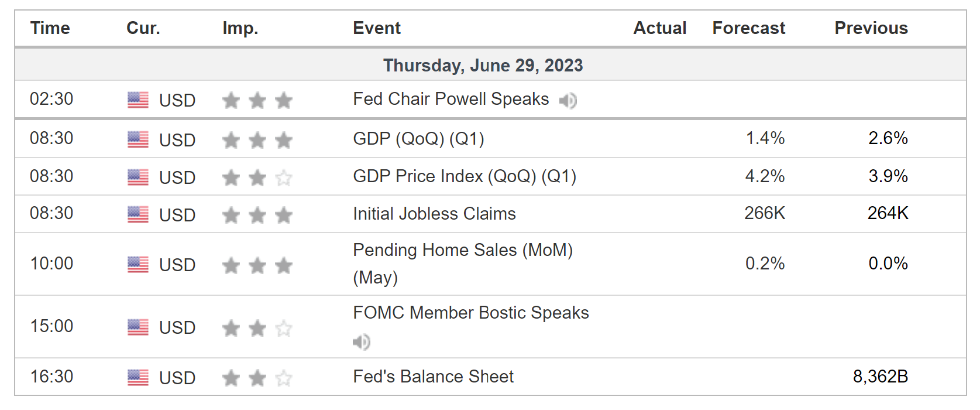Click the Time column header
Screen dimensions: 980x410
click(50, 28)
